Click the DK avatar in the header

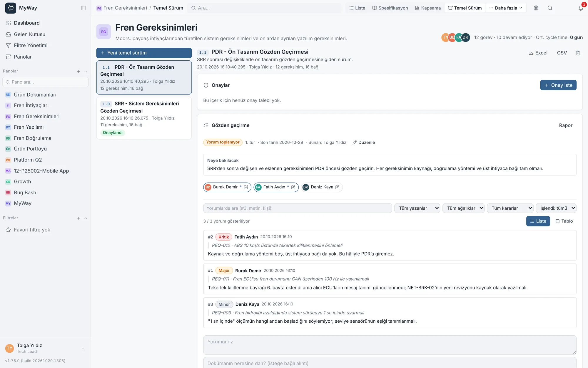[465, 37]
